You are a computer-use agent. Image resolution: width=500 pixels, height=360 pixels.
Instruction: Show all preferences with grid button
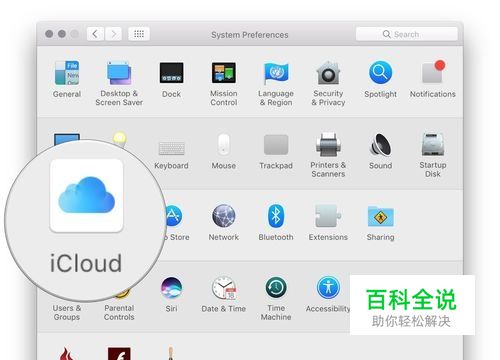(139, 34)
